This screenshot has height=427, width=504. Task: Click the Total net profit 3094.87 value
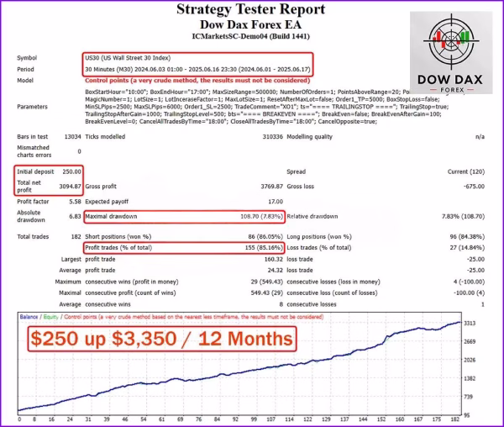pyautogui.click(x=70, y=186)
